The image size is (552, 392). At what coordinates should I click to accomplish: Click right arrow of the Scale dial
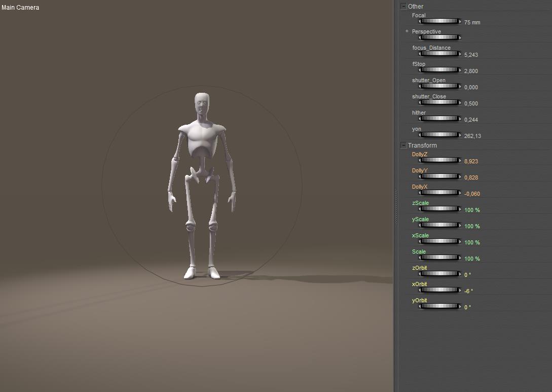click(x=460, y=258)
